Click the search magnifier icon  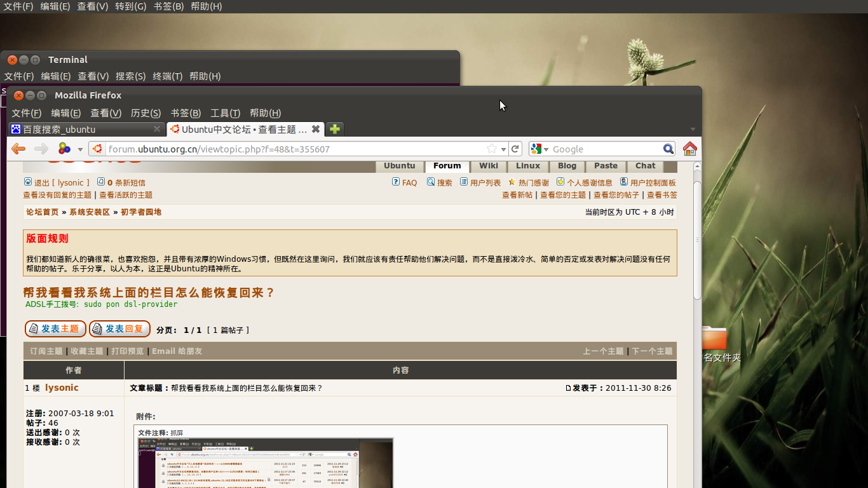668,149
